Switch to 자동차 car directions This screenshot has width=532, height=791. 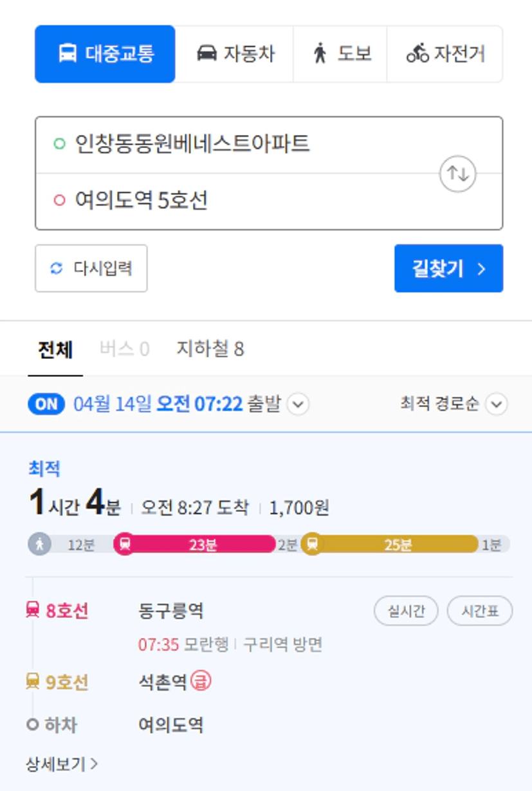tap(235, 54)
